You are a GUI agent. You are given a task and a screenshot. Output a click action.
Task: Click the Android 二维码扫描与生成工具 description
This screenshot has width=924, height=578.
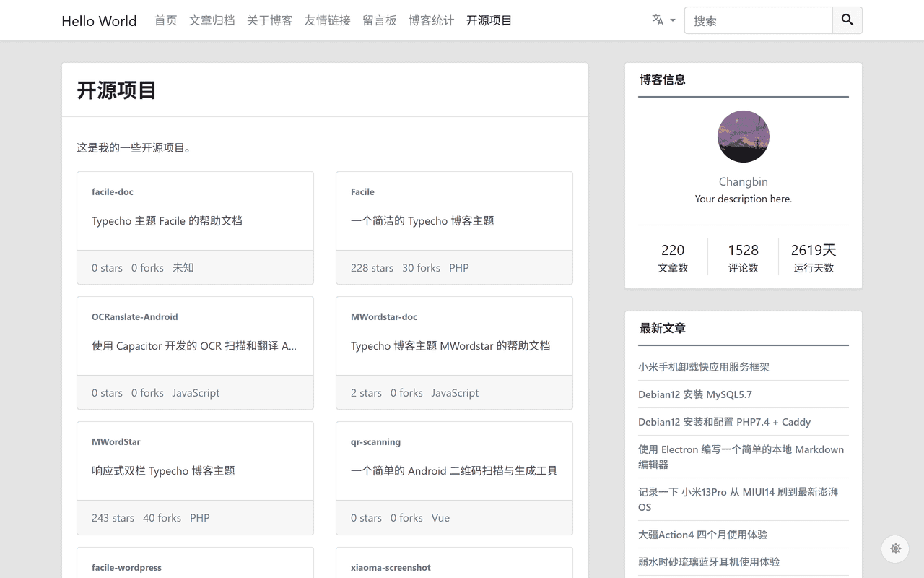coord(454,470)
